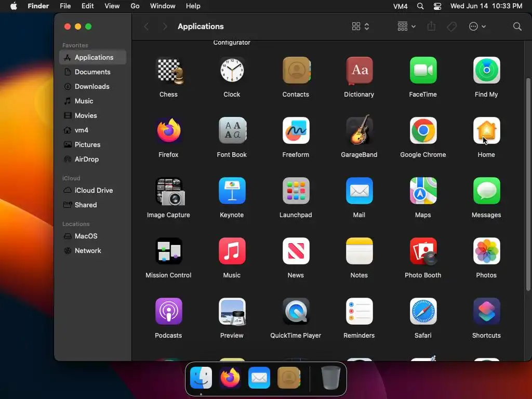Click the Spotlight search icon in menu bar
The image size is (532, 399).
[420, 6]
